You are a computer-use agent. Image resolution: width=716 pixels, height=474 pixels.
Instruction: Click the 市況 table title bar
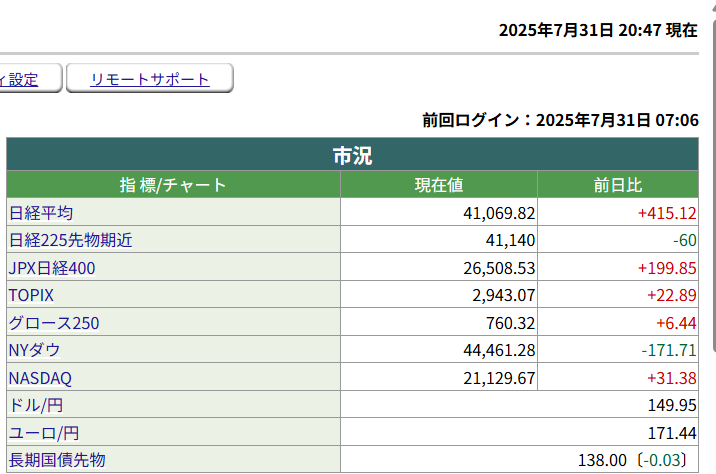[x=352, y=155]
